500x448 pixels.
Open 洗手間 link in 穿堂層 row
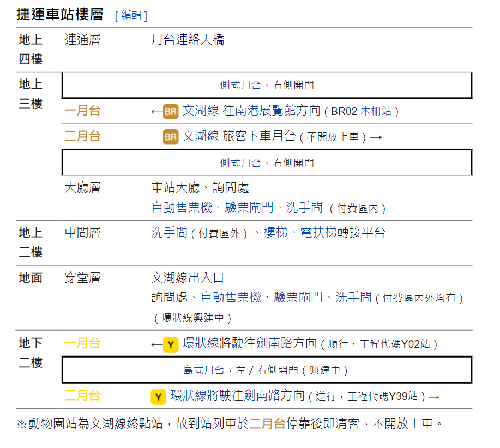pos(353,297)
